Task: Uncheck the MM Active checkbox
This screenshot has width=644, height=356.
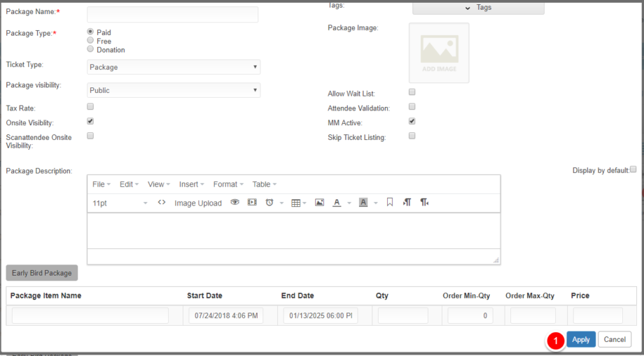Action: click(412, 122)
